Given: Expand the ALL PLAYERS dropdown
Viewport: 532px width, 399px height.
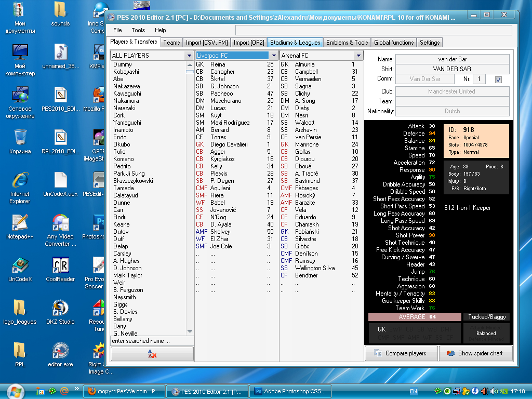Looking at the screenshot, I should 189,55.
